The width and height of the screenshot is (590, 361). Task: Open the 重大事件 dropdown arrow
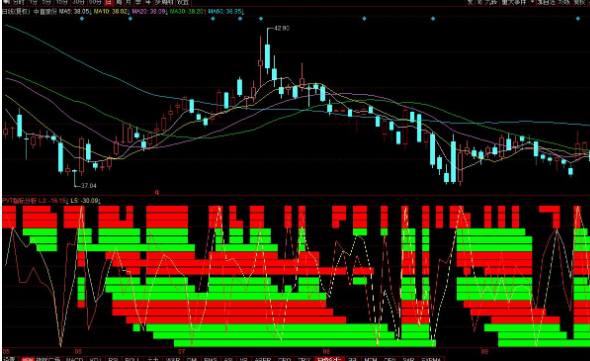[532, 2]
